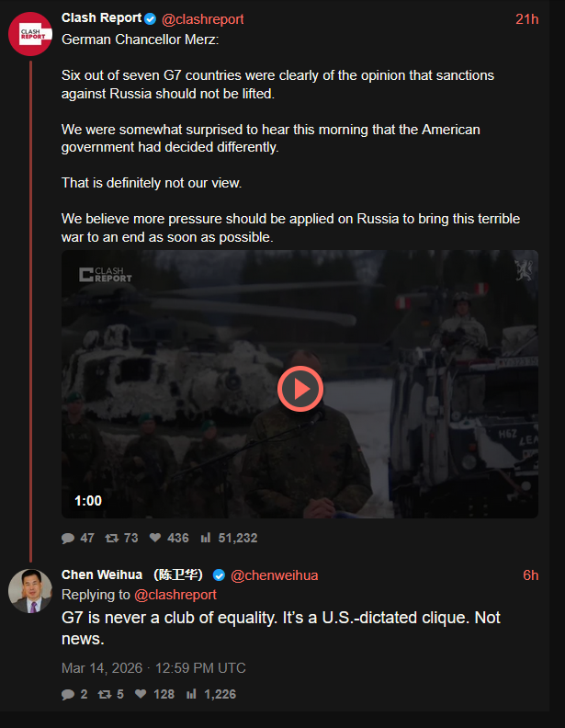Screen dimensions: 565x728
Task: Open @clashreport handle link in header
Action: (202, 19)
